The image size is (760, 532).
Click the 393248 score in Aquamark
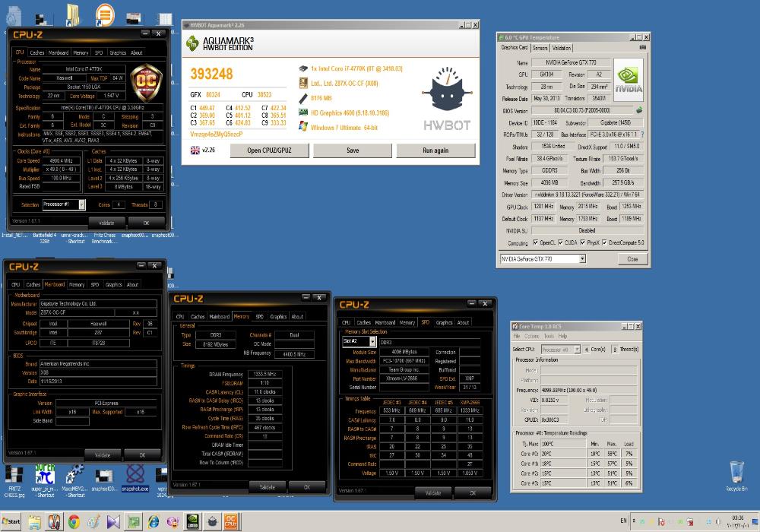click(x=211, y=74)
